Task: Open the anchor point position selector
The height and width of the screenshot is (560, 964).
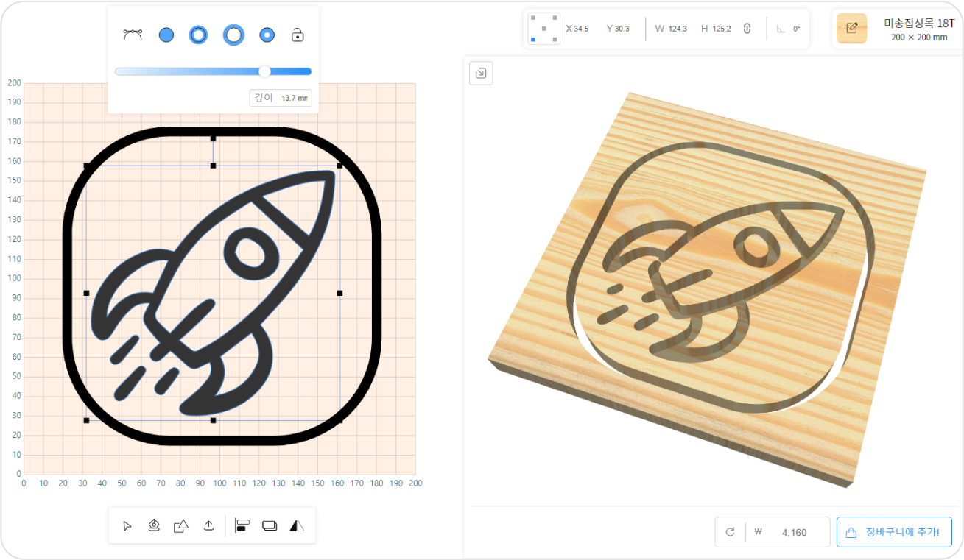Action: [543, 28]
